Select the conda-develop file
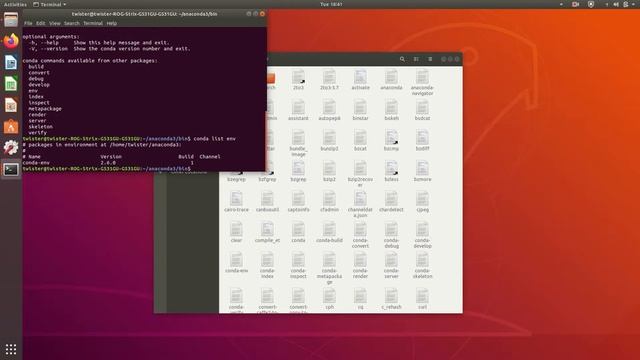The height and width of the screenshot is (360, 640). click(x=422, y=235)
